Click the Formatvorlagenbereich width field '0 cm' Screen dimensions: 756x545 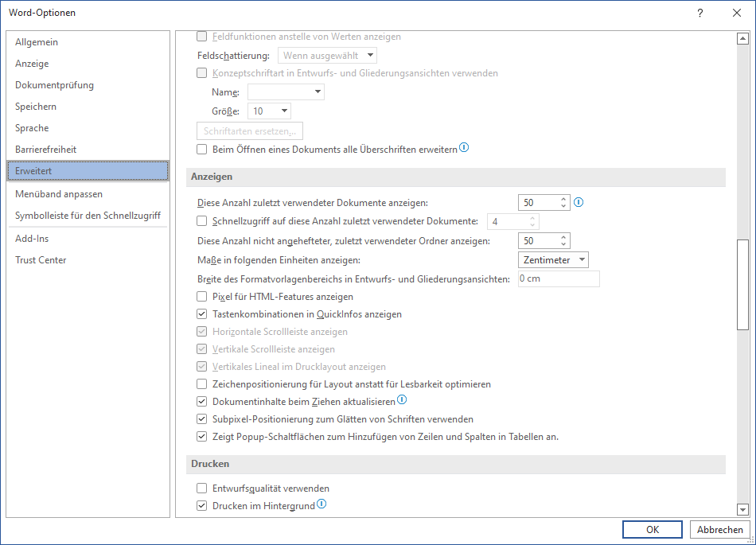(558, 279)
